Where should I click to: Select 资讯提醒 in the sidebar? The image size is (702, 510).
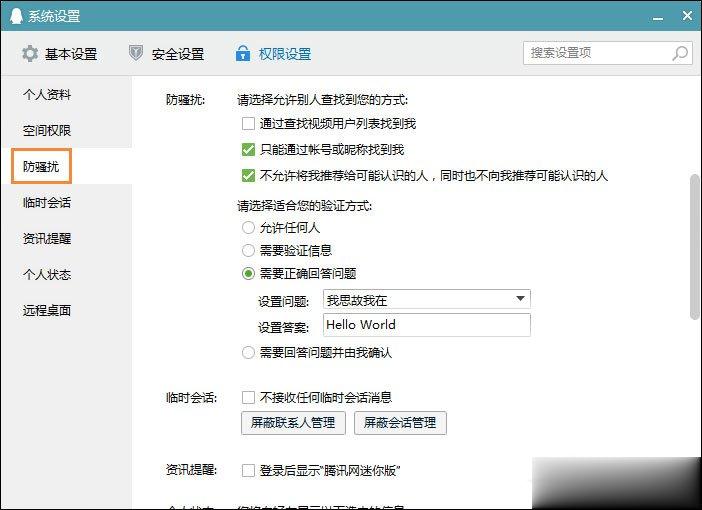click(47, 238)
